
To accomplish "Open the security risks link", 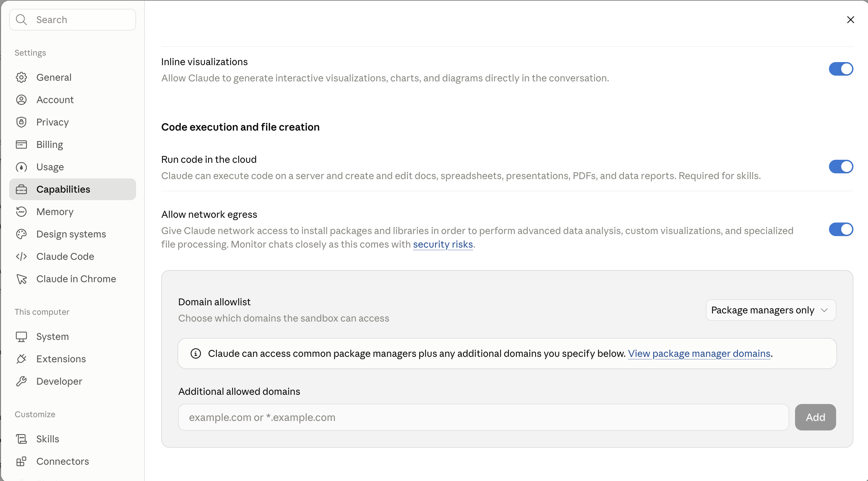I will (x=443, y=244).
